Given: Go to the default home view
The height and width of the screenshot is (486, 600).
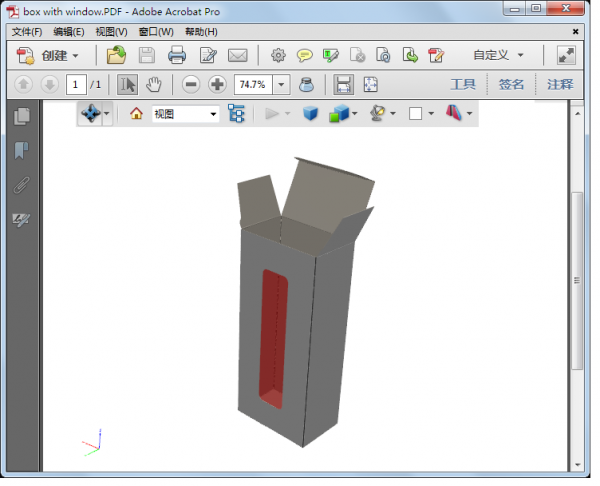Looking at the screenshot, I should pyautogui.click(x=137, y=114).
